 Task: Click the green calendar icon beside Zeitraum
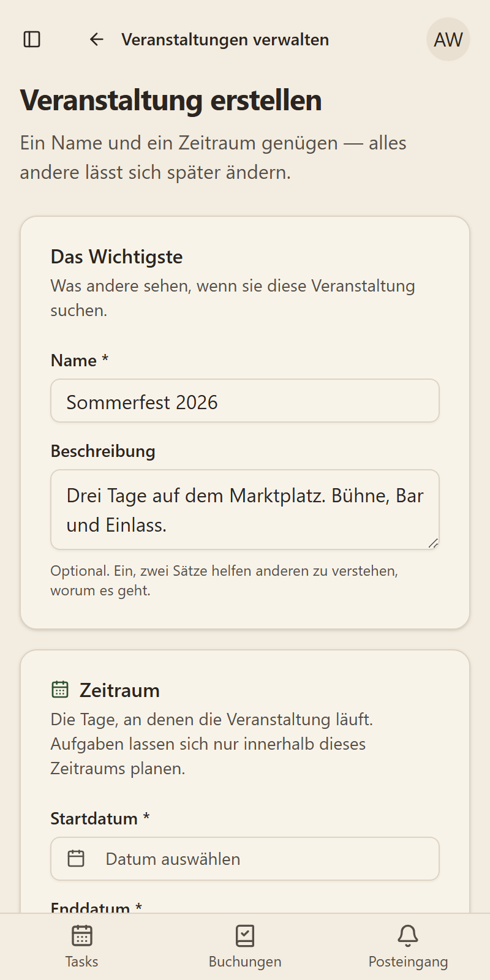[x=60, y=690]
